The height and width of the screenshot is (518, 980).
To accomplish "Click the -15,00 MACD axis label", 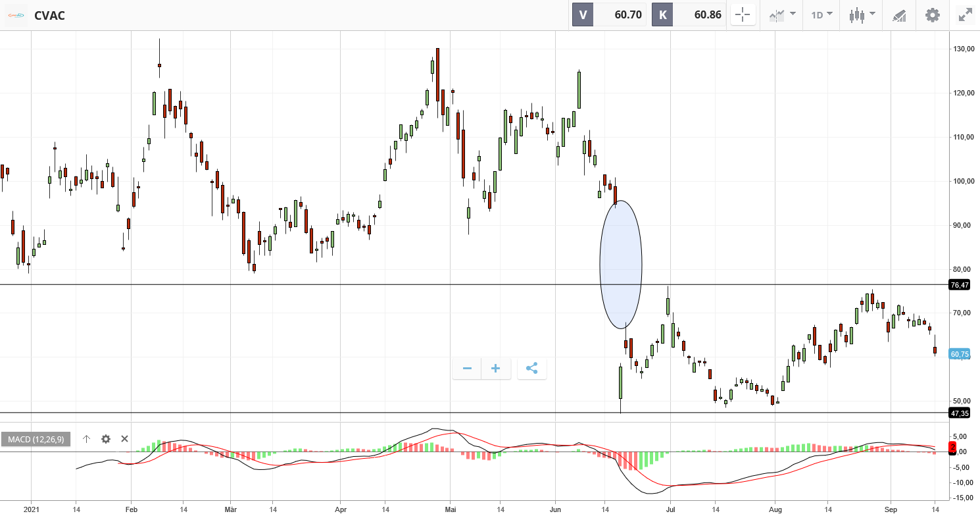I will point(964,498).
